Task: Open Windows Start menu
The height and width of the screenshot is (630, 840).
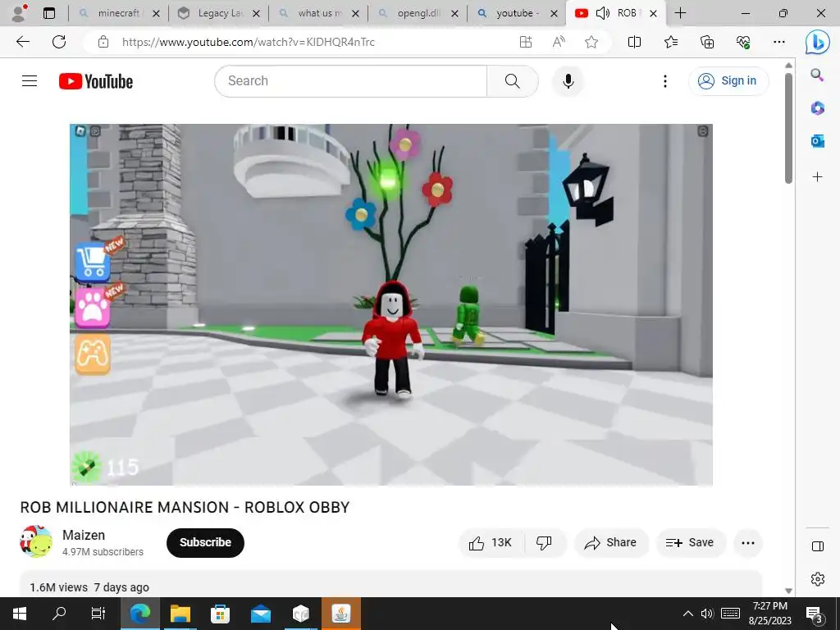Action: [x=20, y=614]
